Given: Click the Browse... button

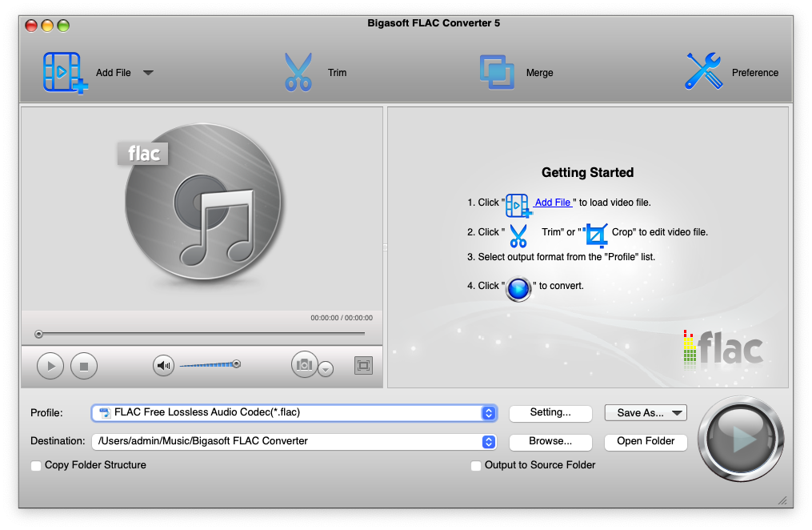Looking at the screenshot, I should (x=550, y=441).
